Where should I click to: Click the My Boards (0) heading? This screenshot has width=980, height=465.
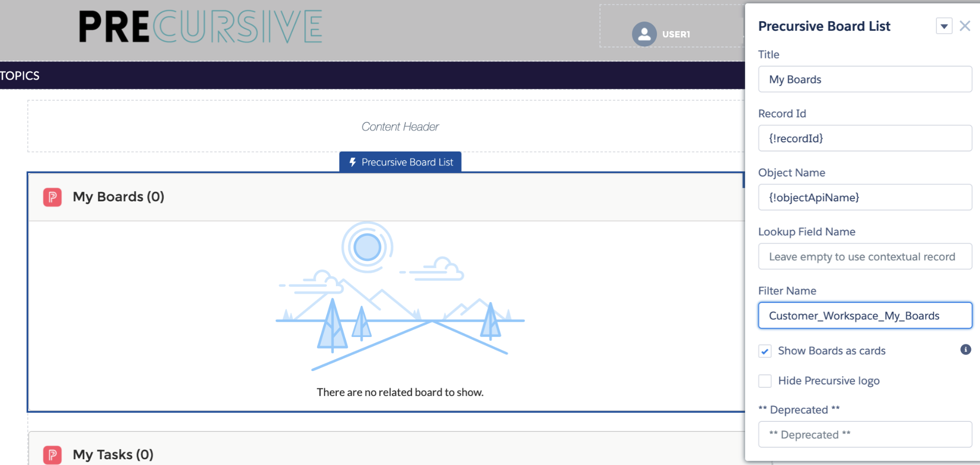pyautogui.click(x=118, y=197)
